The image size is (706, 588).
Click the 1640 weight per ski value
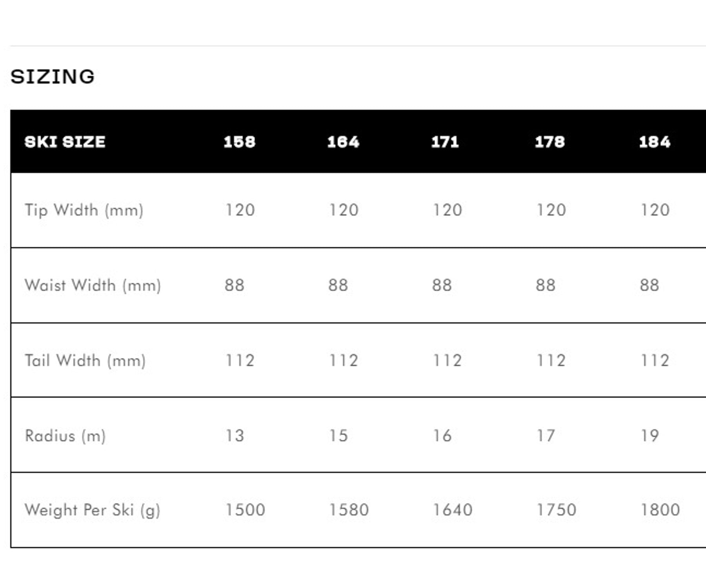(x=453, y=510)
